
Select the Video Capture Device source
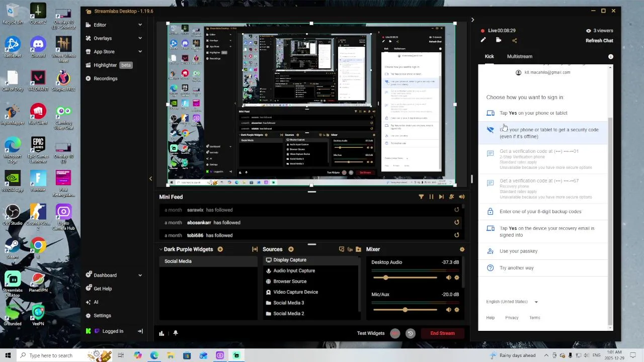tap(311, 292)
